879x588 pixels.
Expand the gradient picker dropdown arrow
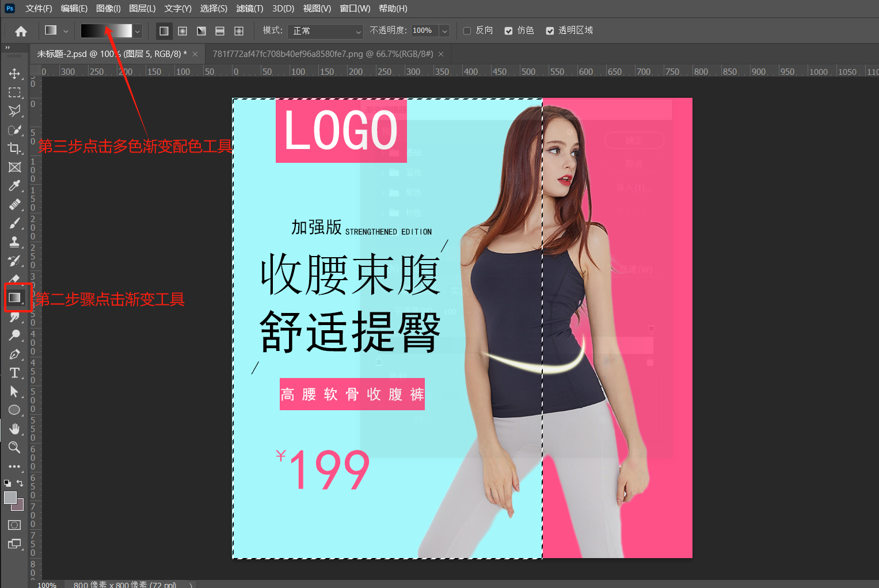coord(138,31)
